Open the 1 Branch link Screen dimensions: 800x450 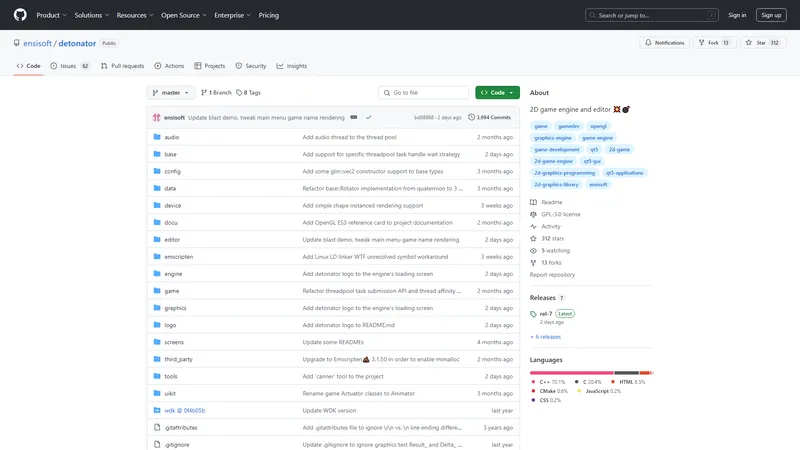point(216,92)
